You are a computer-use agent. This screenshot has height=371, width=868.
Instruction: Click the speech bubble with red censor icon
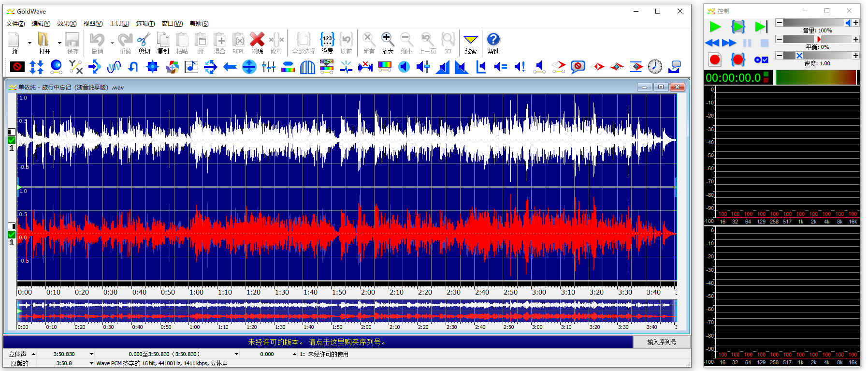pyautogui.click(x=578, y=67)
